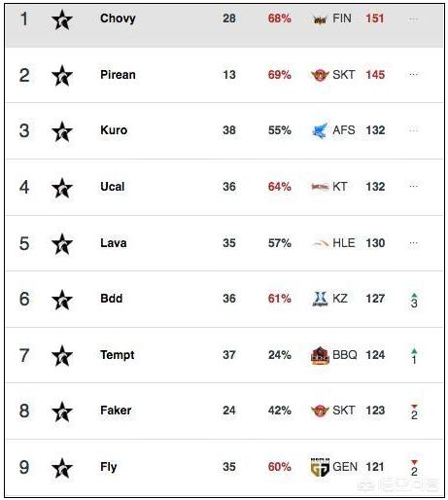The image size is (448, 500).
Task: Click the FIN team logo
Action: pyautogui.click(x=320, y=19)
